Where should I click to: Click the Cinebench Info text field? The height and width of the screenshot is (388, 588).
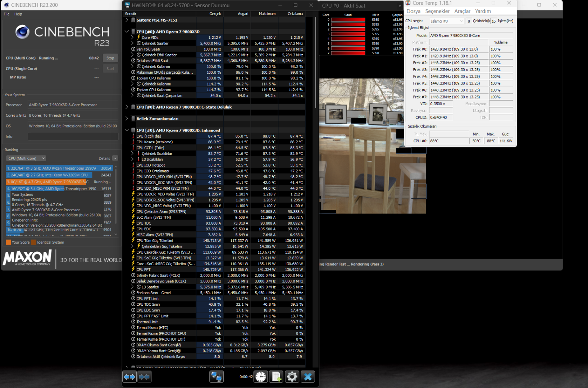pyautogui.click(x=73, y=137)
